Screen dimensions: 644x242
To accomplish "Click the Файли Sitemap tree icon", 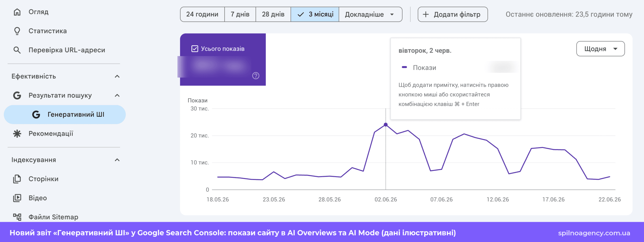I will 17,217.
